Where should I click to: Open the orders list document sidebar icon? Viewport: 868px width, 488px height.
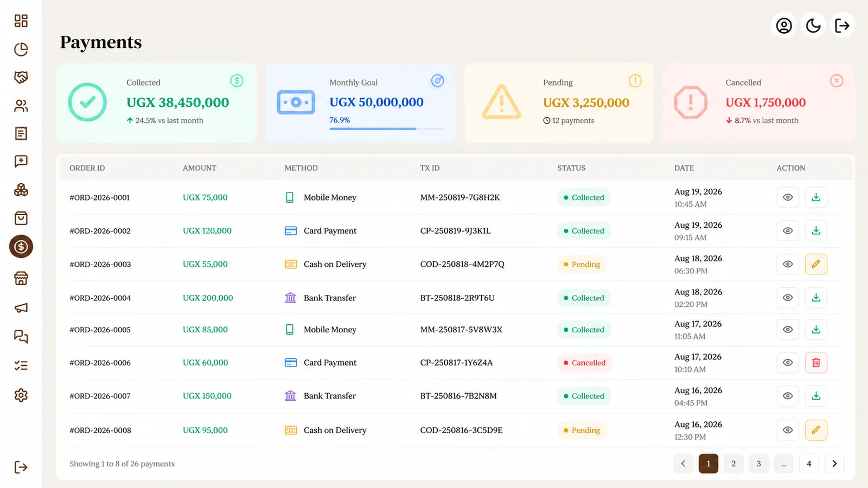coord(21,133)
